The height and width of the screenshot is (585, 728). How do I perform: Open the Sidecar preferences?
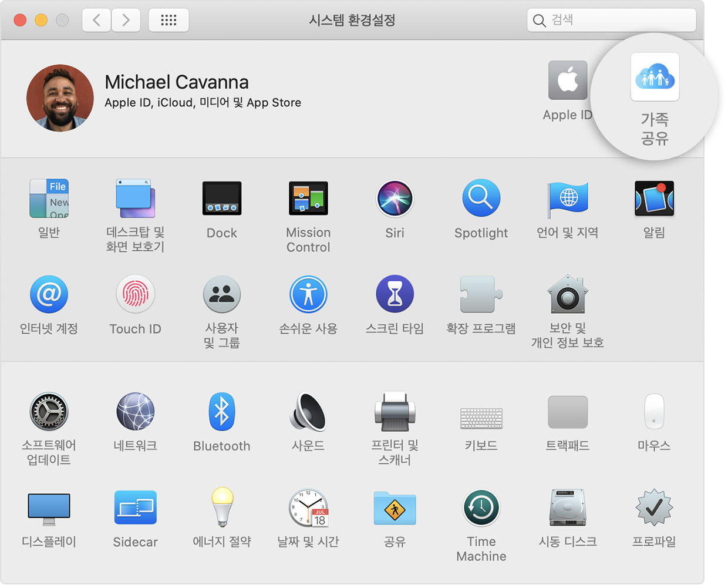[135, 507]
